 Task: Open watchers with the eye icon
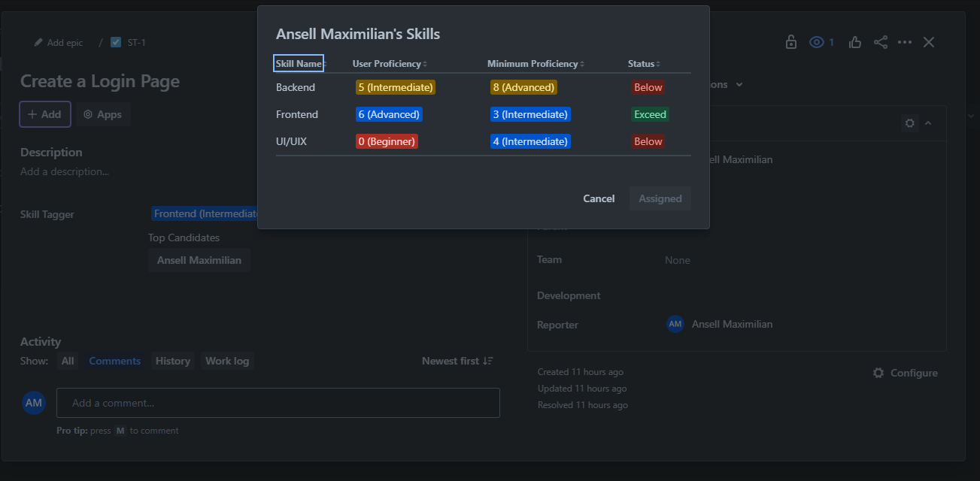point(819,42)
